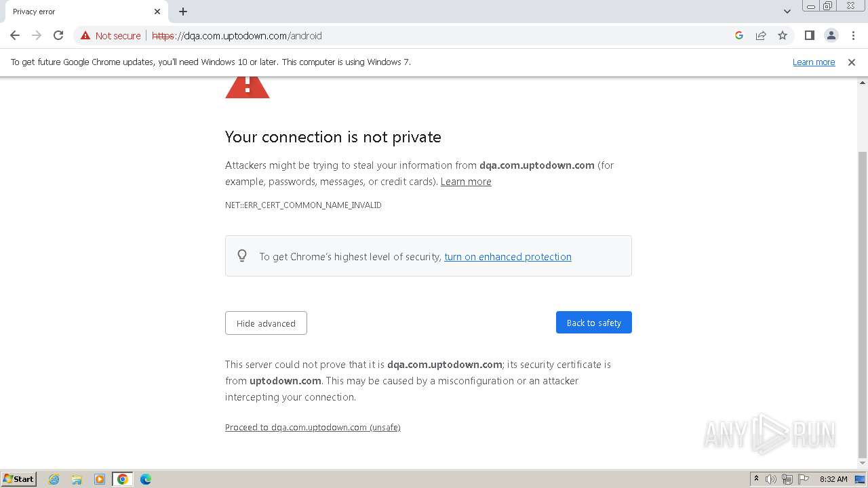Click the lightbulb icon in security tip
The image size is (868, 488).
point(242,256)
